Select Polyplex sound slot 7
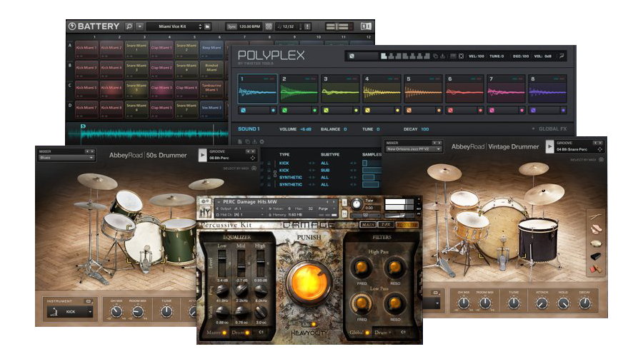 click(x=506, y=89)
